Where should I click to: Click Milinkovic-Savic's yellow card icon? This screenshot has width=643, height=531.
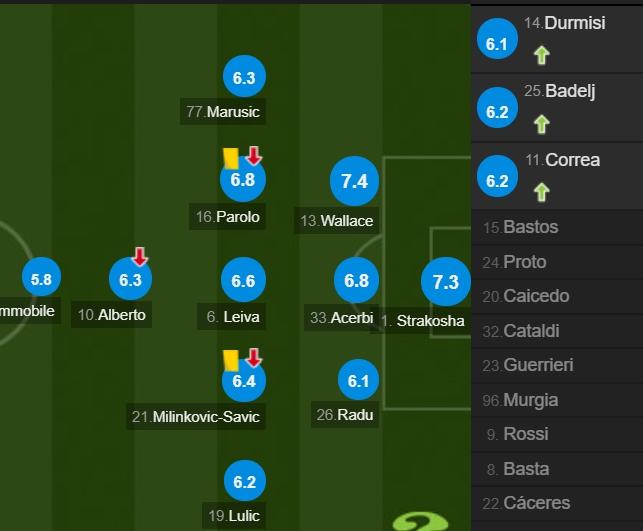[231, 360]
